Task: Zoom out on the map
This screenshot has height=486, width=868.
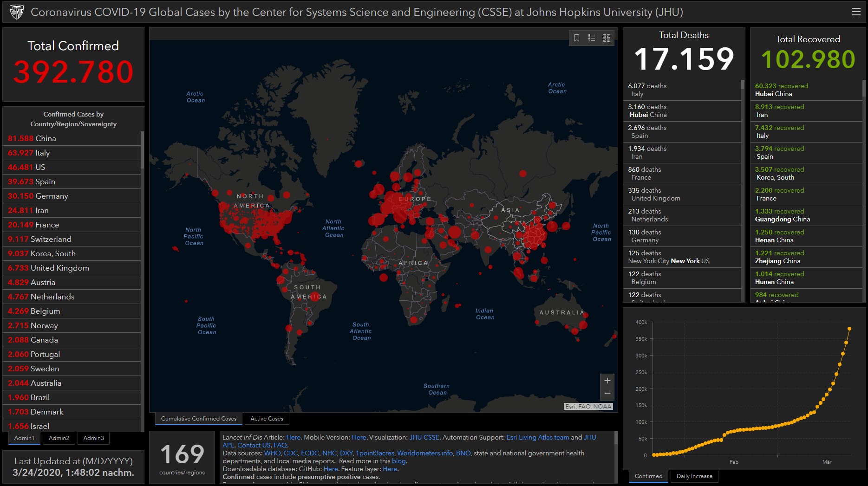Action: (x=607, y=394)
